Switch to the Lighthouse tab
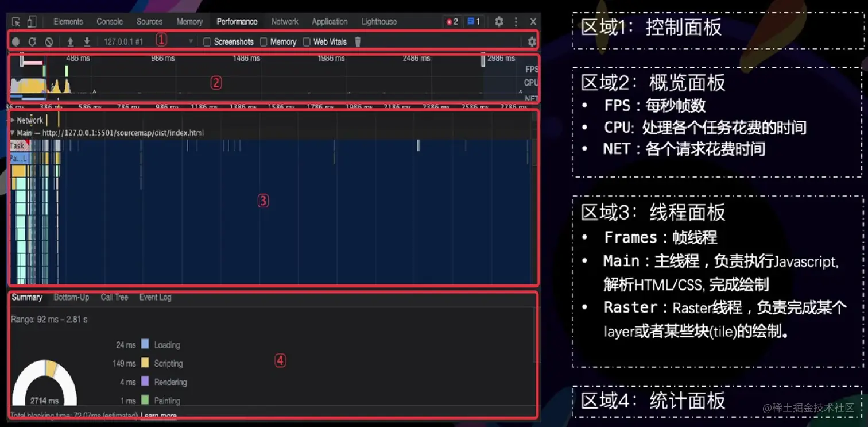This screenshot has width=868, height=427. coord(379,22)
